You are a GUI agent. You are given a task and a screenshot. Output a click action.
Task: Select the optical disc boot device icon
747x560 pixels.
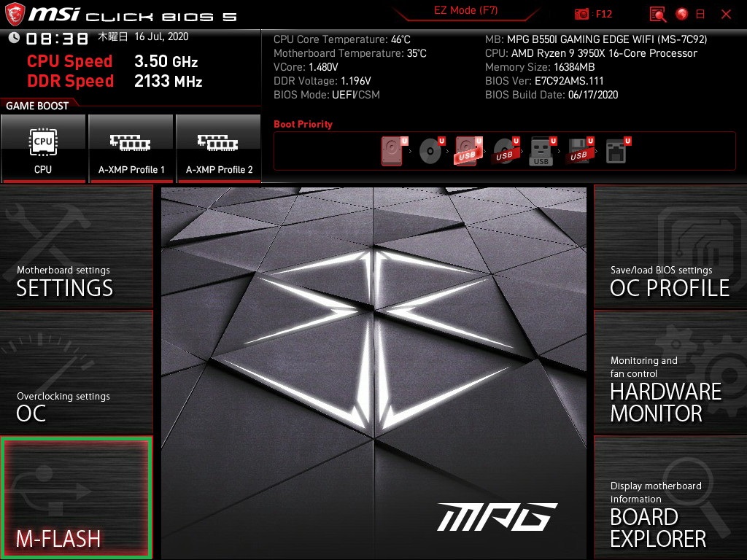(431, 151)
